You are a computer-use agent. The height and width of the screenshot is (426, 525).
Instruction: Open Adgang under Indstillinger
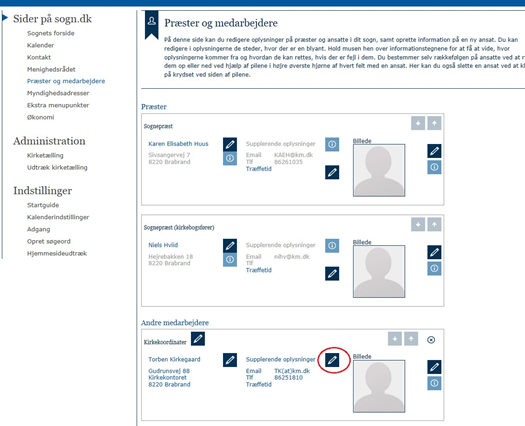(39, 229)
